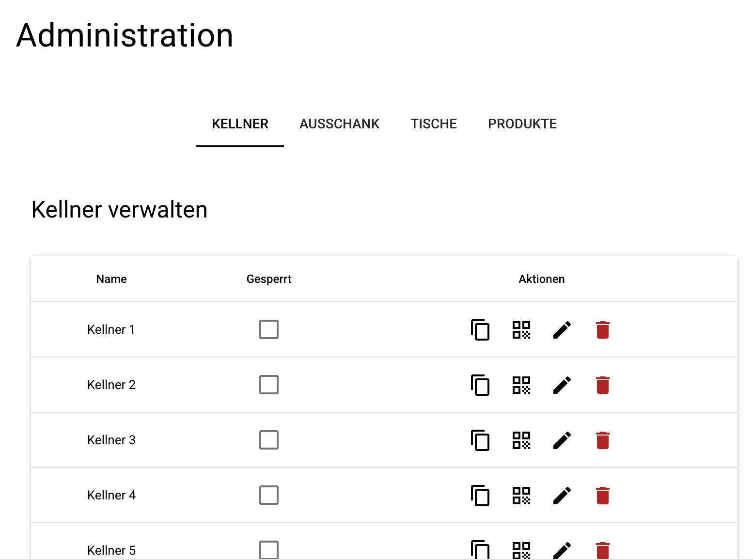This screenshot has height=560, width=753.
Task: Delete Kellner 4 with trash icon
Action: [603, 496]
